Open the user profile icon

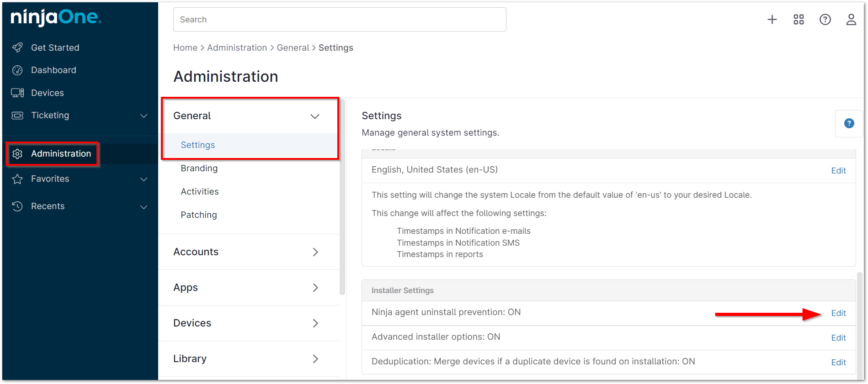click(851, 20)
